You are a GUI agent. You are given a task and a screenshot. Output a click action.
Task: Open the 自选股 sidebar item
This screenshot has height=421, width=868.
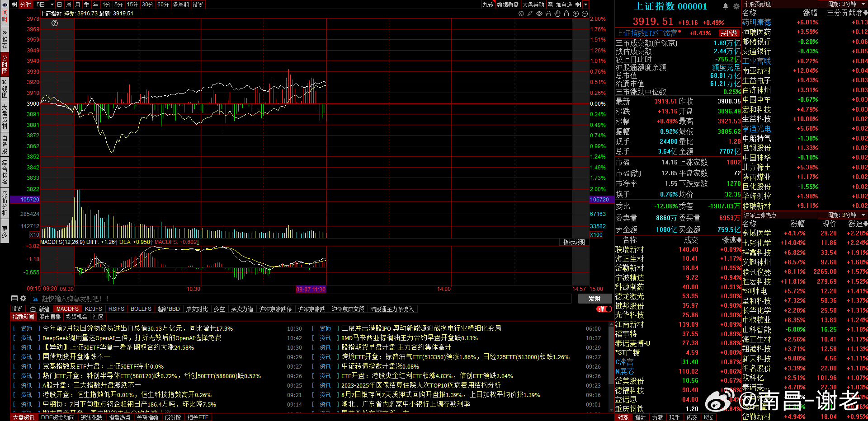point(5,144)
